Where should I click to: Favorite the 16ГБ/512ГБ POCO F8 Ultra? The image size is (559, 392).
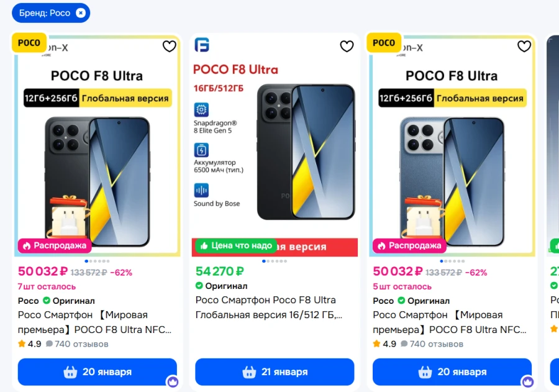point(347,47)
